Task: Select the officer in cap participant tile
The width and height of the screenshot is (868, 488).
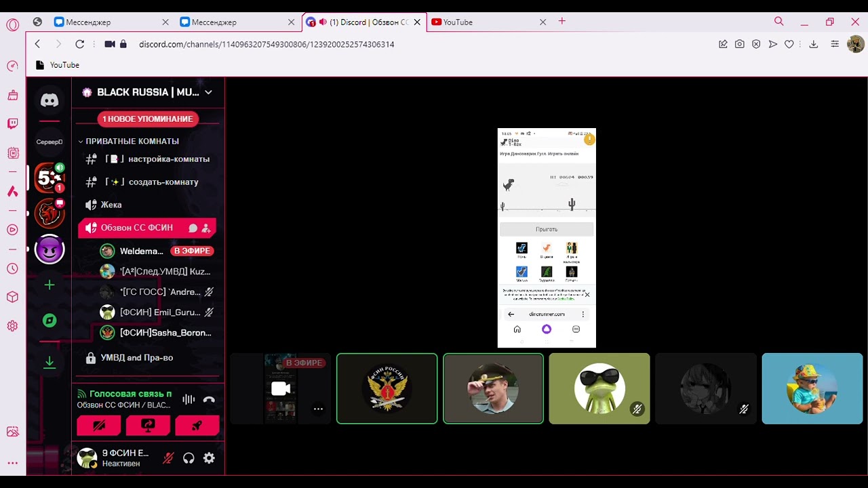Action: click(493, 388)
